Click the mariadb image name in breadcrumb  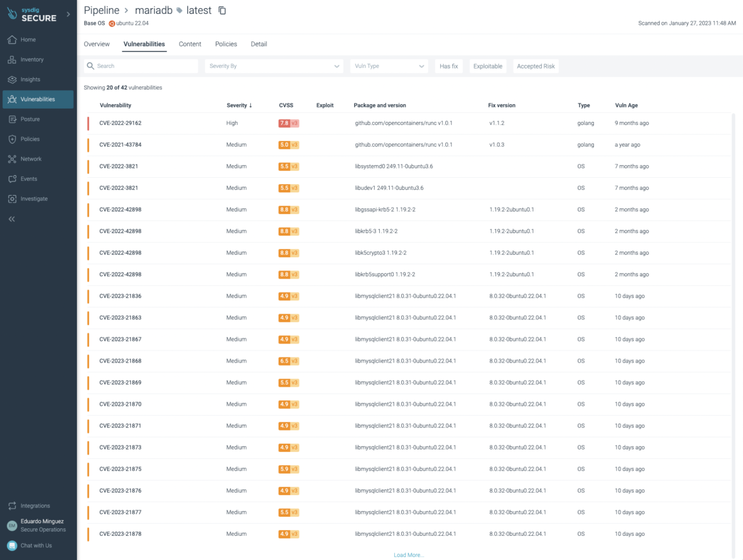coord(154,10)
